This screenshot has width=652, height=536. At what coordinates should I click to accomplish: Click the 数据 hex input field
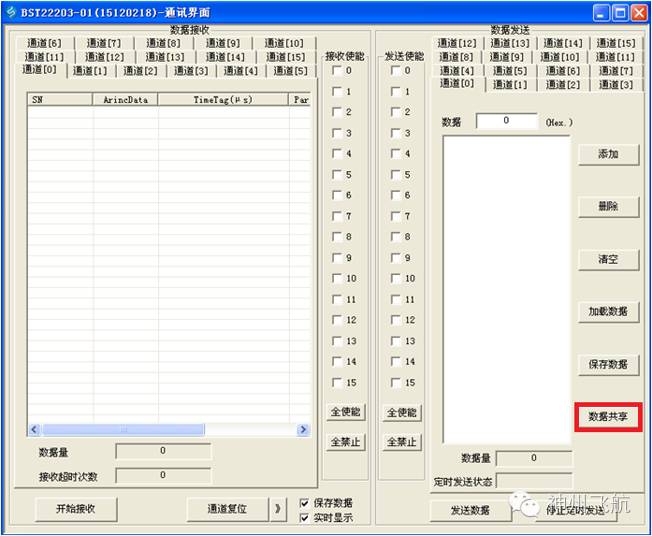[506, 121]
